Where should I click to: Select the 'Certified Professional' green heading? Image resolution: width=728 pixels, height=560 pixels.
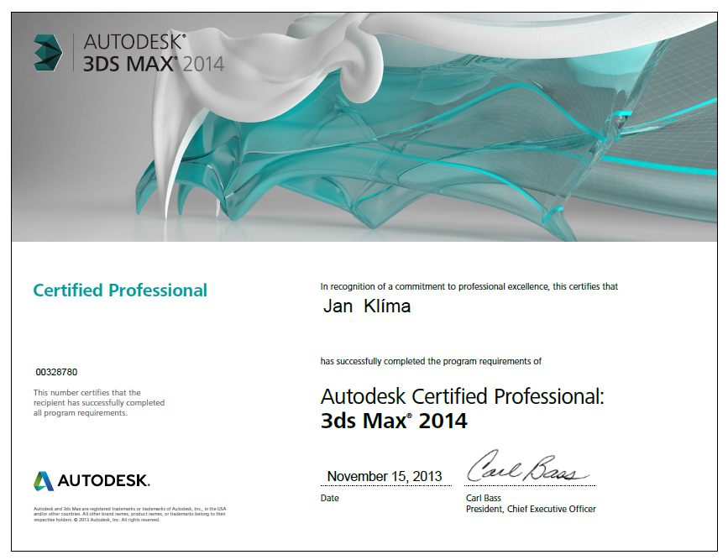pyautogui.click(x=120, y=290)
